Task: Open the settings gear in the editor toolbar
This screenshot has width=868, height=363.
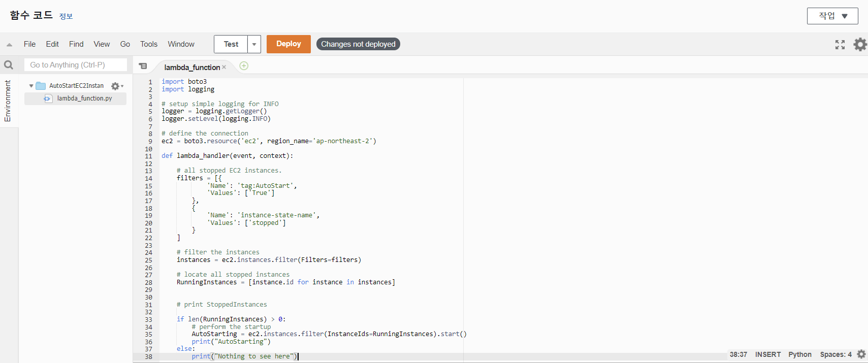Action: 860,44
